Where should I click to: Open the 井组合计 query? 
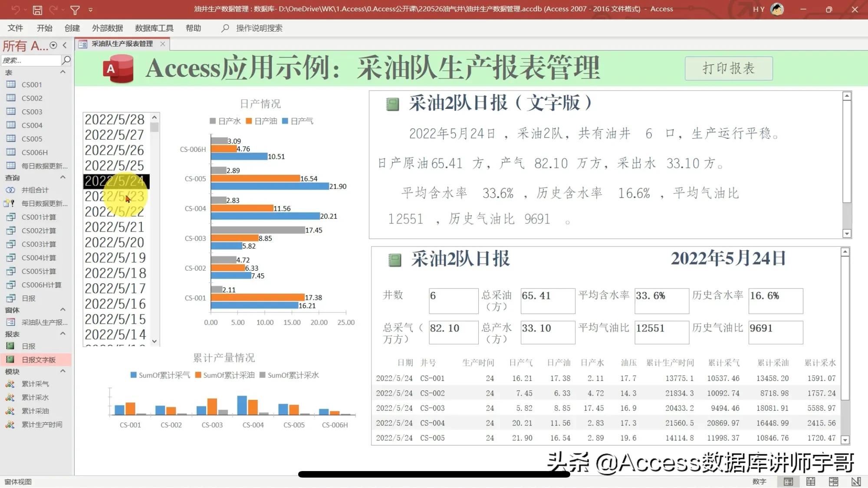[35, 190]
